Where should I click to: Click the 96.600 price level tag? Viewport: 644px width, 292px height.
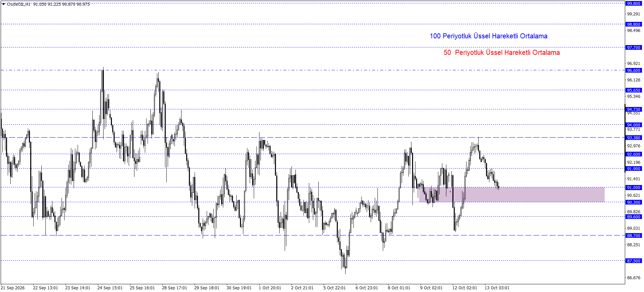pos(634,70)
